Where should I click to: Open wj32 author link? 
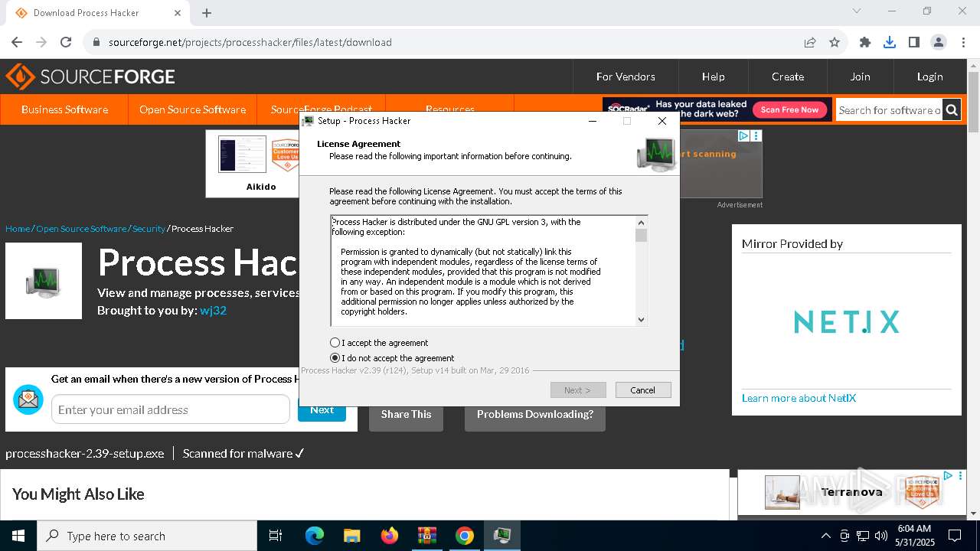tap(213, 311)
